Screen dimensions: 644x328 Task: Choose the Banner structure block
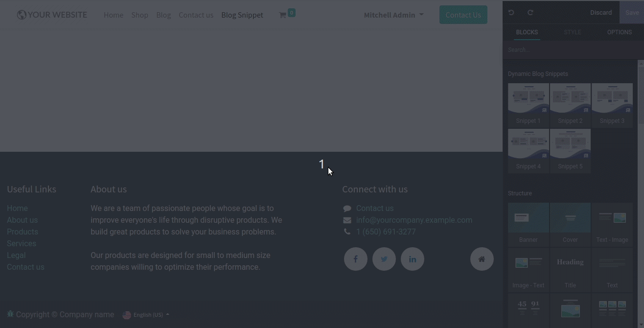[529, 224]
